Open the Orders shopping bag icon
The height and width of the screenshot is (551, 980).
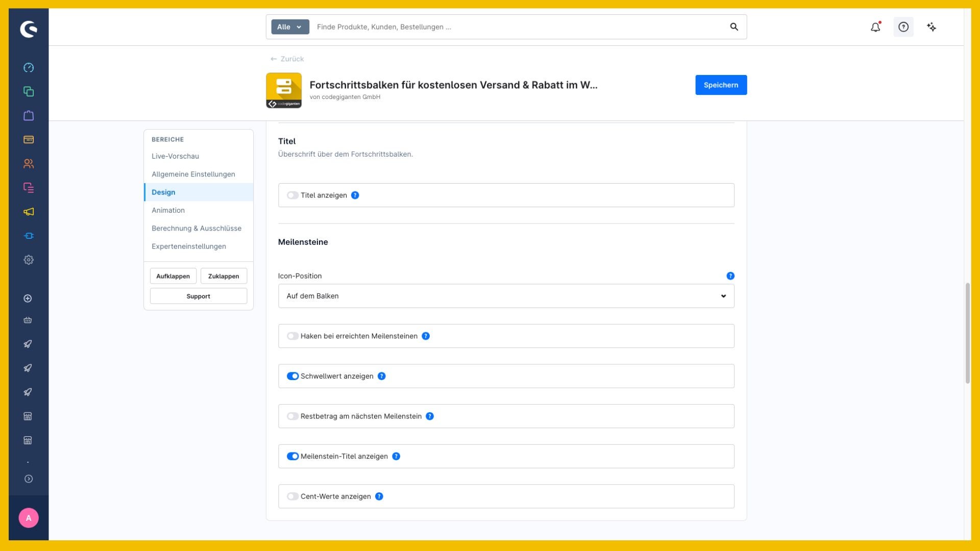[x=29, y=116]
